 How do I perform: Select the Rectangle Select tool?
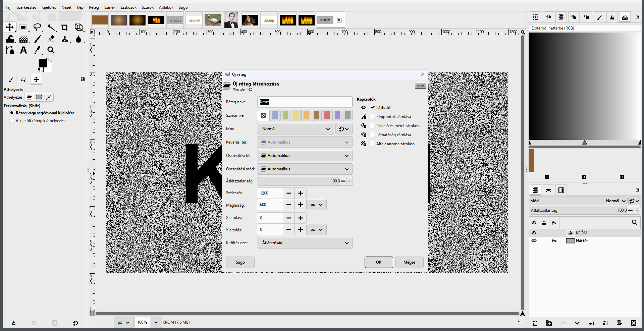23,27
